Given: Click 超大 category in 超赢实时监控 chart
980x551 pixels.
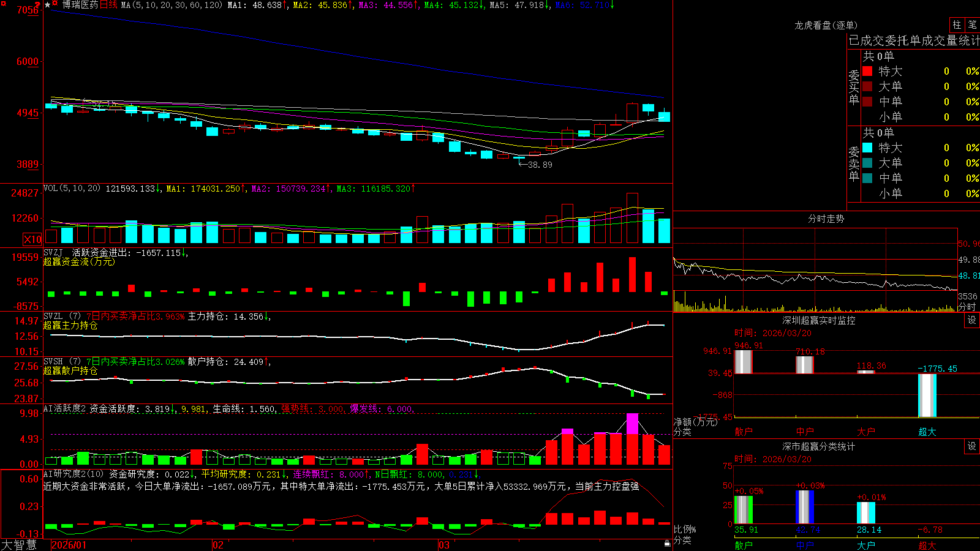Looking at the screenshot, I should tap(927, 432).
